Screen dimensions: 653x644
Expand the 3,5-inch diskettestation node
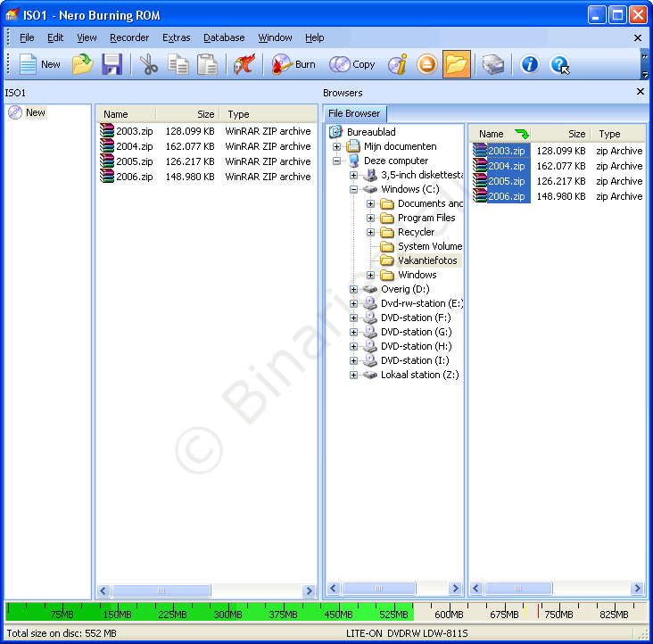353,175
